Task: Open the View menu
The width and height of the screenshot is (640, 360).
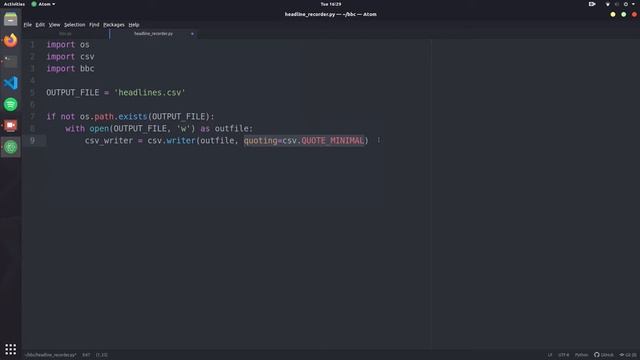Action: click(x=54, y=25)
